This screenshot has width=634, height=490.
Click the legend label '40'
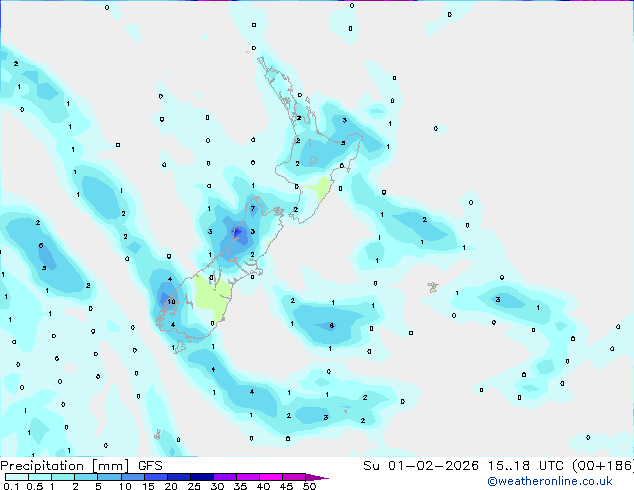pyautogui.click(x=263, y=486)
